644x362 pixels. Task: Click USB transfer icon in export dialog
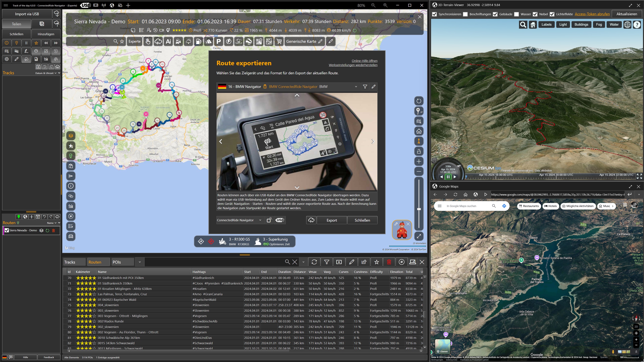click(280, 220)
